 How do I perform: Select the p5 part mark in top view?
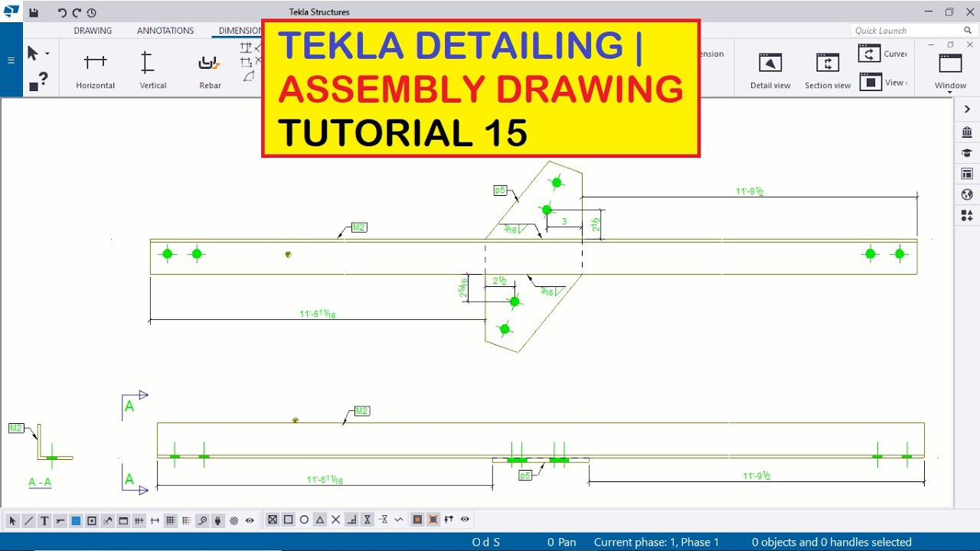[x=500, y=190]
